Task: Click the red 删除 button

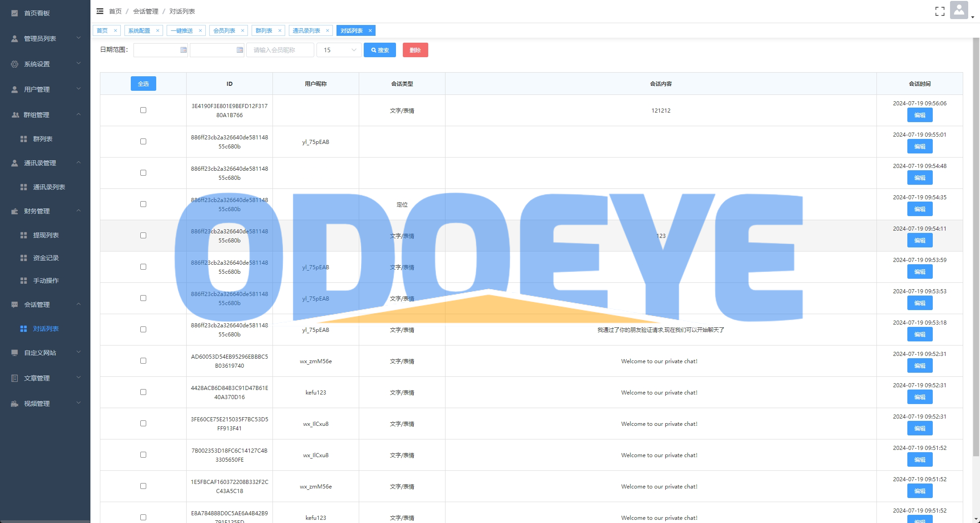Action: [415, 50]
